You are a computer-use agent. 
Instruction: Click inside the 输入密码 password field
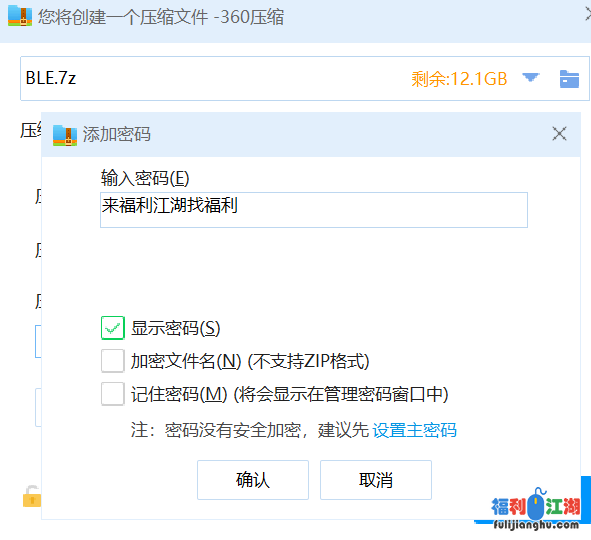click(314, 210)
